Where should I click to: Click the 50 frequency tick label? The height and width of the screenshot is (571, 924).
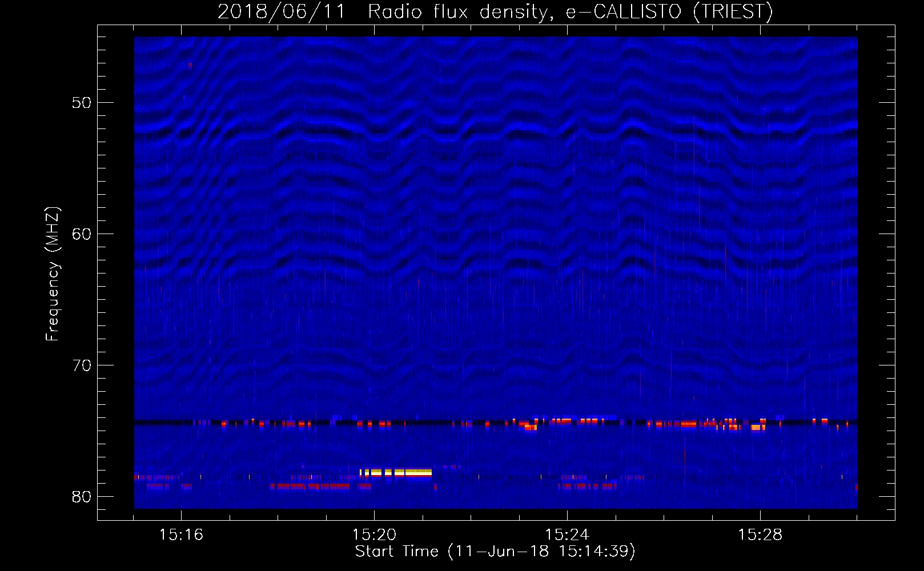[82, 103]
